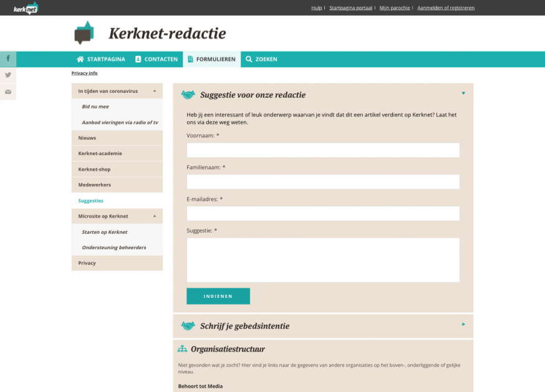Click the Hulp link

[x=316, y=7]
